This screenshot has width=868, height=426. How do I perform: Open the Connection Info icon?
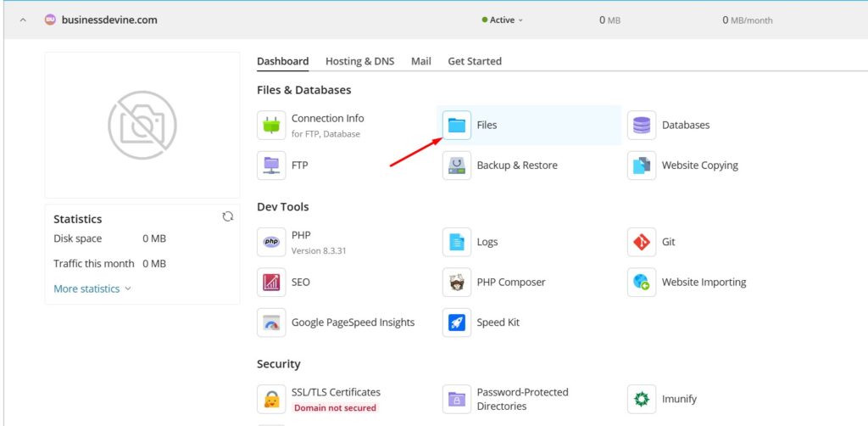[271, 126]
